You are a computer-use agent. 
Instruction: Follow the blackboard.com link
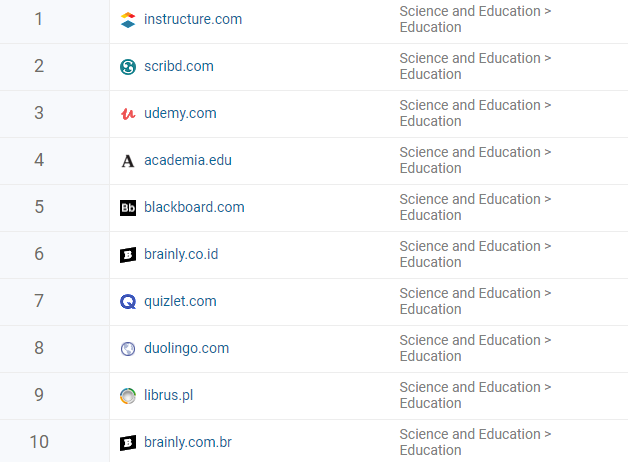(194, 207)
